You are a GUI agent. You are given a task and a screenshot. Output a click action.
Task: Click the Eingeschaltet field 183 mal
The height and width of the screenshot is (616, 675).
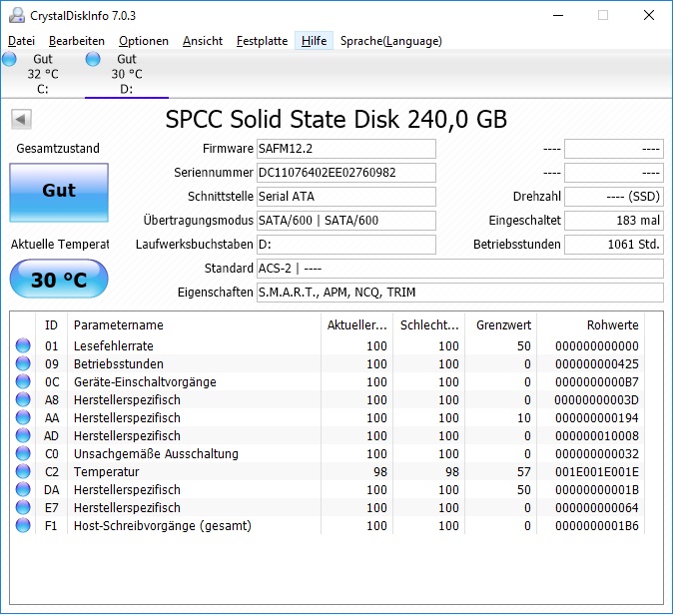coord(614,221)
